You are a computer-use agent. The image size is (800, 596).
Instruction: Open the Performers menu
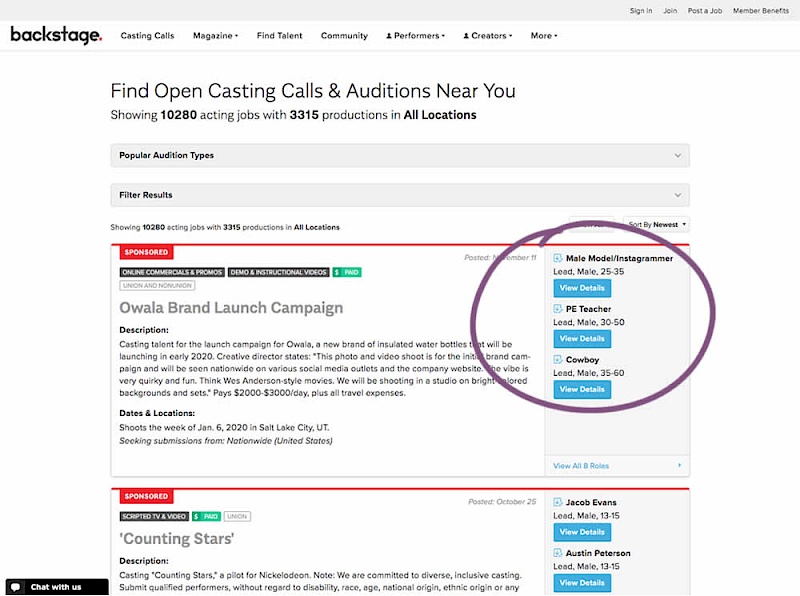click(x=414, y=36)
